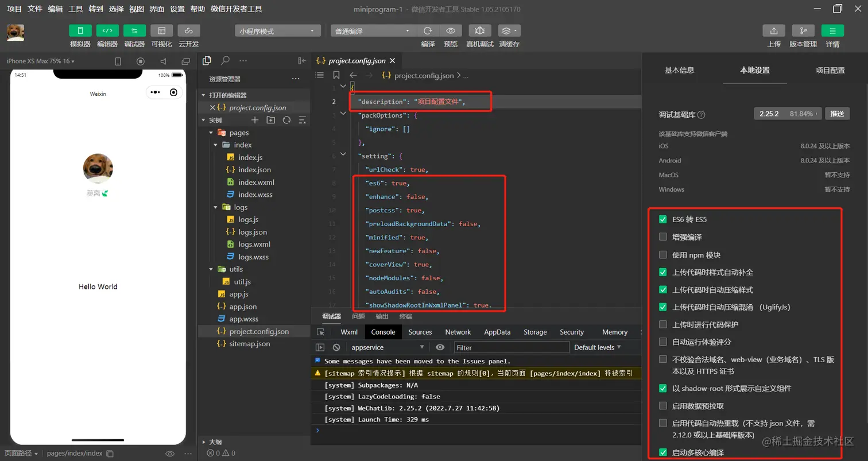Click the back arrow in the editor navigation
The height and width of the screenshot is (461, 868).
point(353,75)
